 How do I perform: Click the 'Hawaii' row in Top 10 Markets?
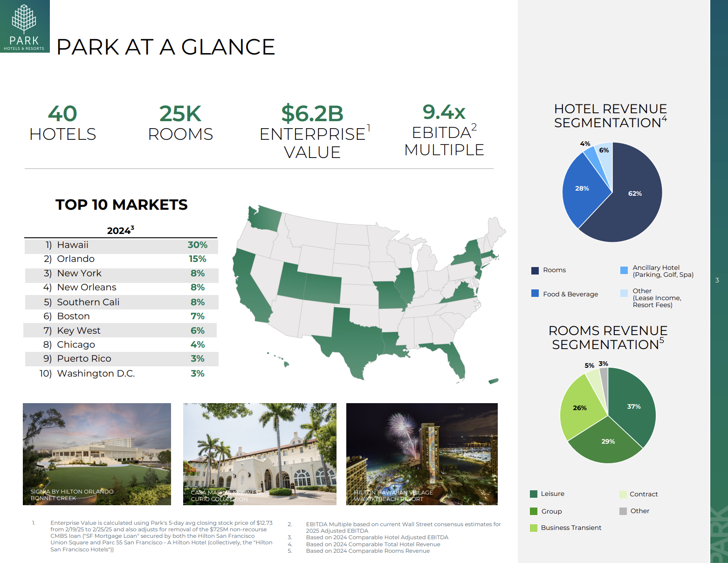point(121,245)
